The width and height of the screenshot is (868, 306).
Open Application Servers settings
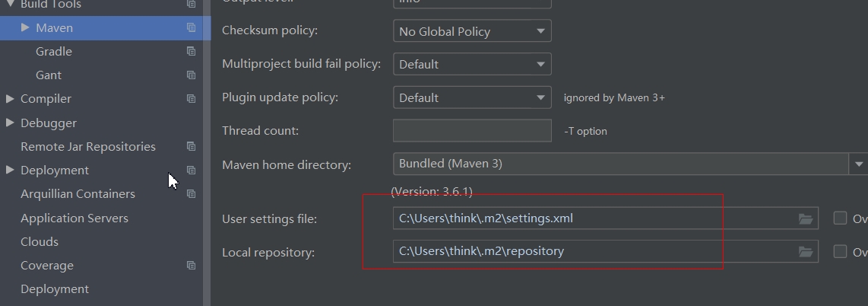tap(74, 218)
